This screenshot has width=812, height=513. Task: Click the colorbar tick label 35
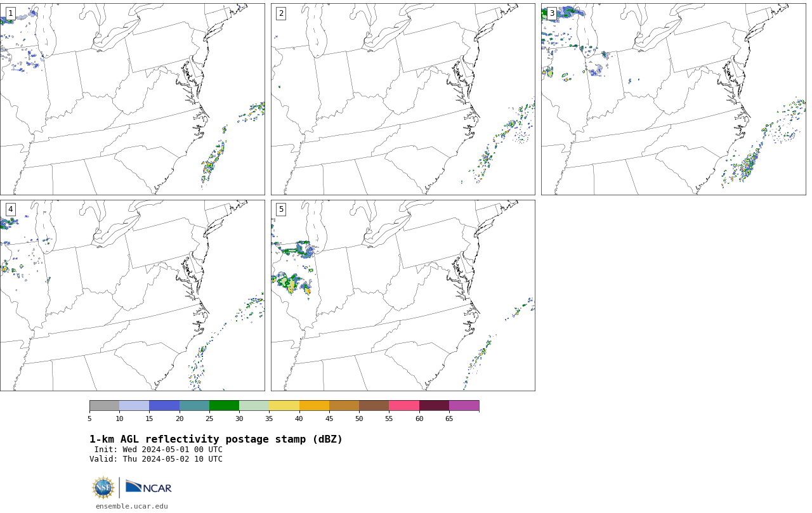269,419
